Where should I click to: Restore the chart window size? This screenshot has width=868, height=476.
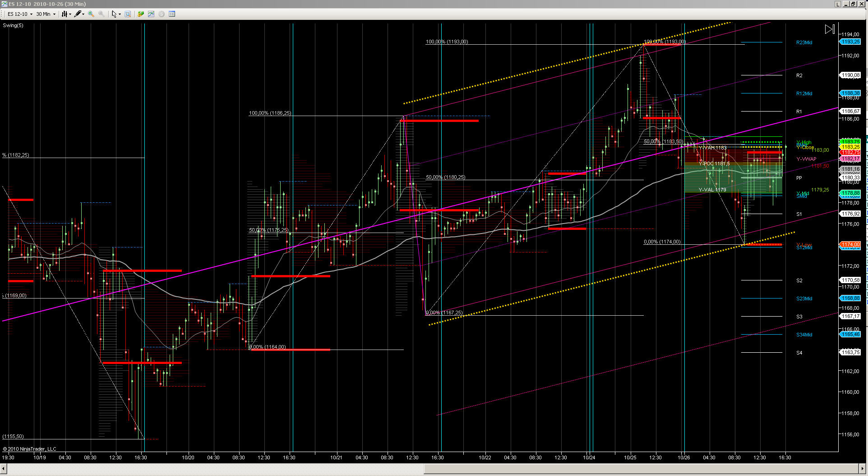(x=854, y=4)
